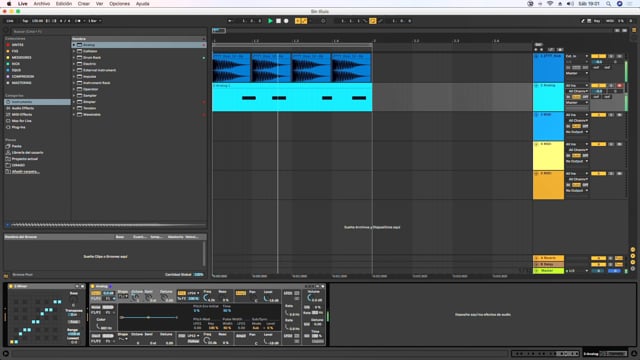This screenshot has width=640, height=360.
Task: Toggle the Returns section show button
Action: (633, 256)
